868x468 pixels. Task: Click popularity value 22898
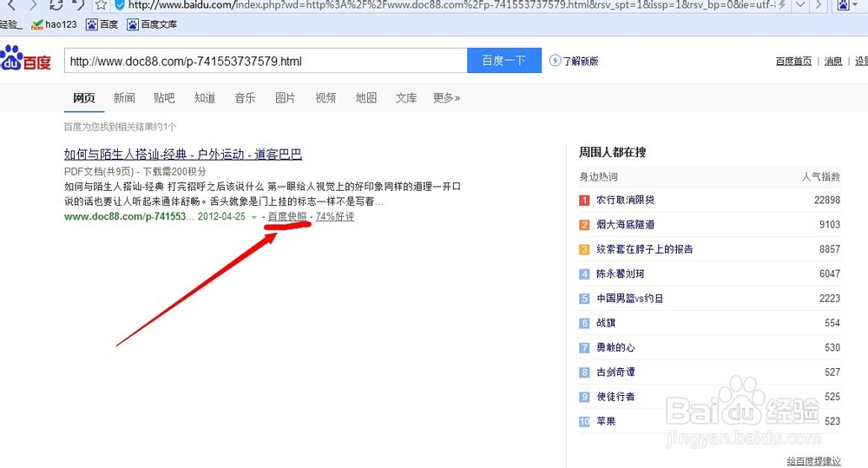(827, 200)
